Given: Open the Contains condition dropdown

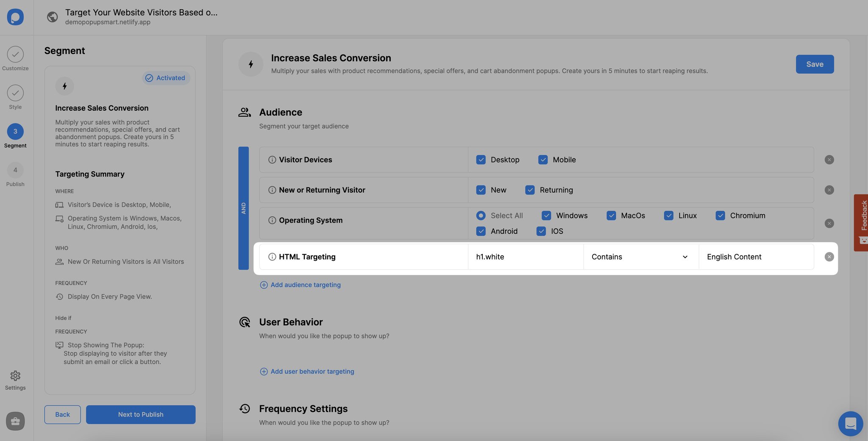Looking at the screenshot, I should coord(640,257).
